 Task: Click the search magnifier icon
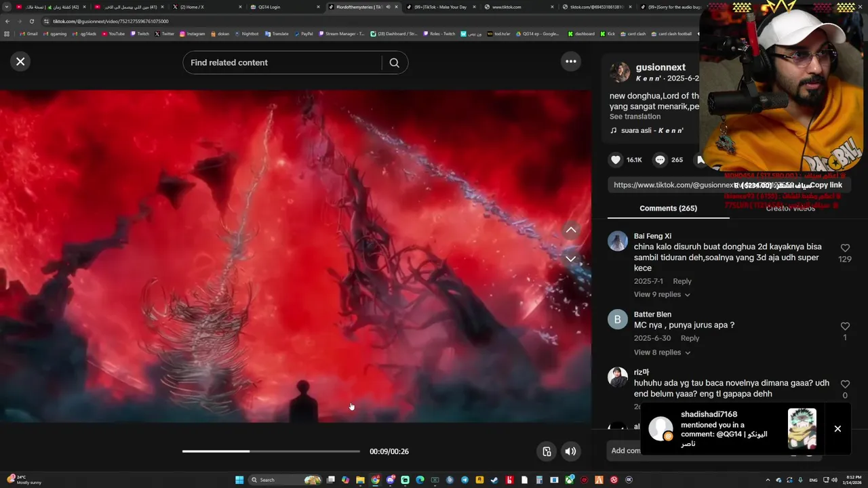pos(394,62)
